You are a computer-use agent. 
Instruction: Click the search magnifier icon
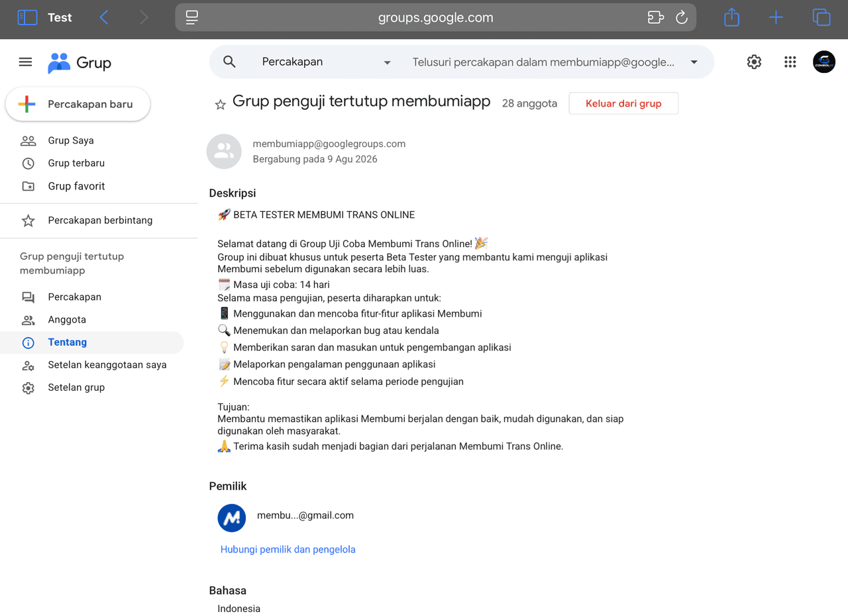click(x=229, y=62)
